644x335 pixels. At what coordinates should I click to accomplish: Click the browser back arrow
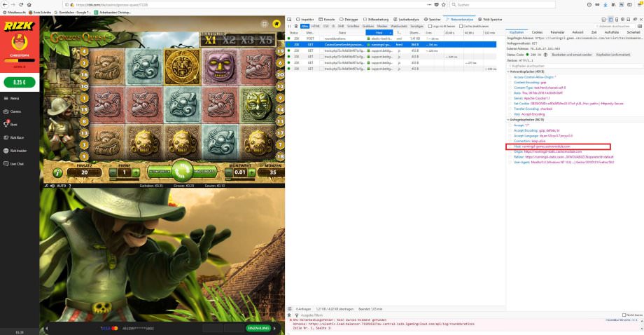point(5,4)
